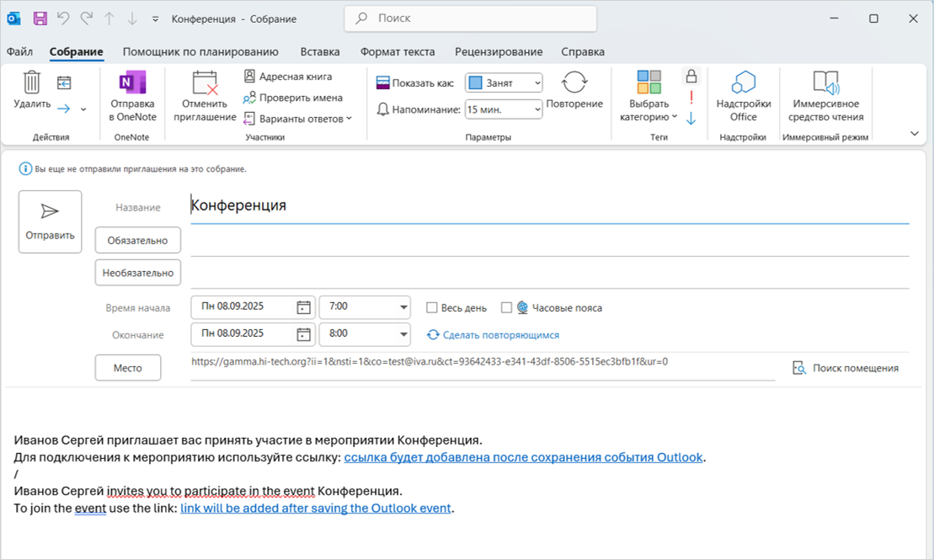Click the Send to OneNote icon
The image size is (934, 560).
pos(132,83)
